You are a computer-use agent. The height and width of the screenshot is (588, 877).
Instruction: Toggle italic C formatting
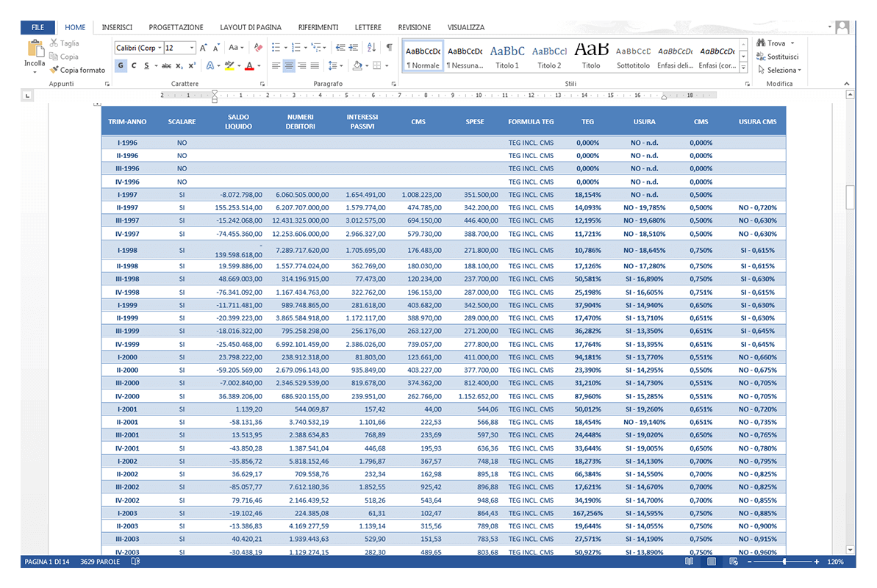(134, 65)
